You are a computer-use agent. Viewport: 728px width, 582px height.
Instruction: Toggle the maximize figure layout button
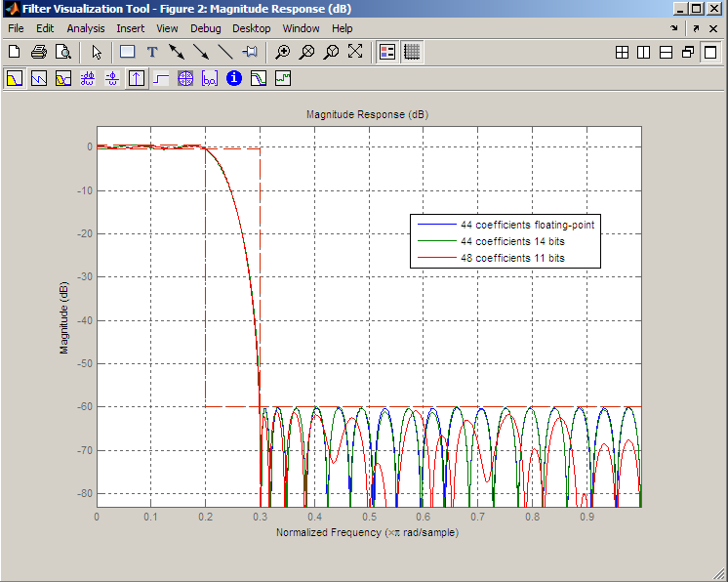[x=709, y=52]
